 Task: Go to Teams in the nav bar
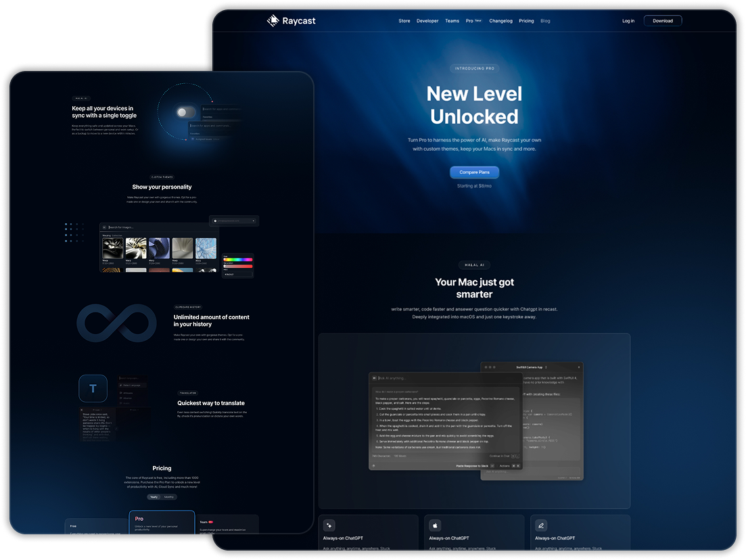pyautogui.click(x=452, y=21)
